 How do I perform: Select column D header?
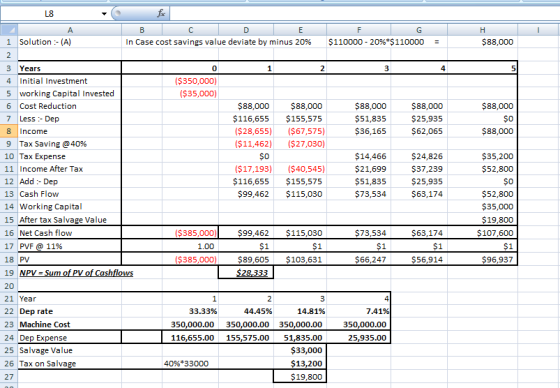click(246, 30)
